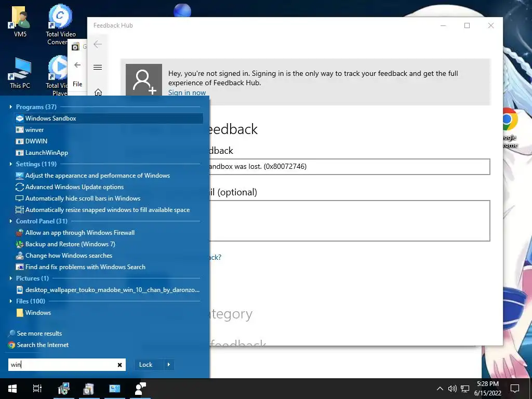Open Google Chrome desktop shortcut

click(x=511, y=128)
